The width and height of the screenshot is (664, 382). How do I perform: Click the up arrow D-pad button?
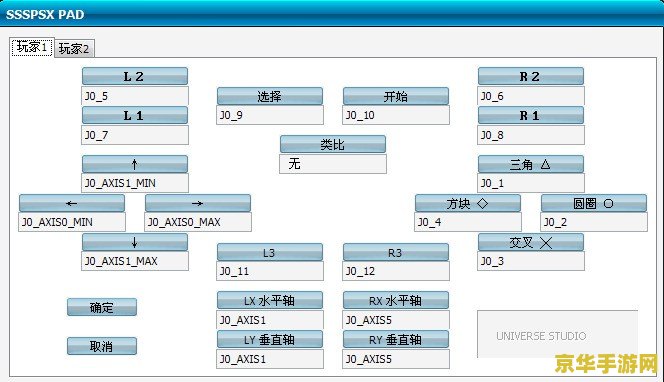135,164
